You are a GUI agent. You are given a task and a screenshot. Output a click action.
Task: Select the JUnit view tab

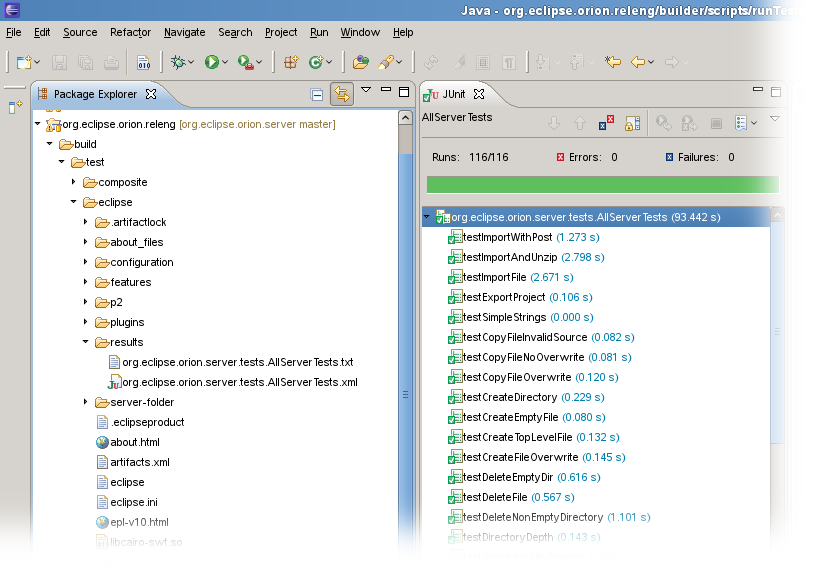tap(453, 94)
